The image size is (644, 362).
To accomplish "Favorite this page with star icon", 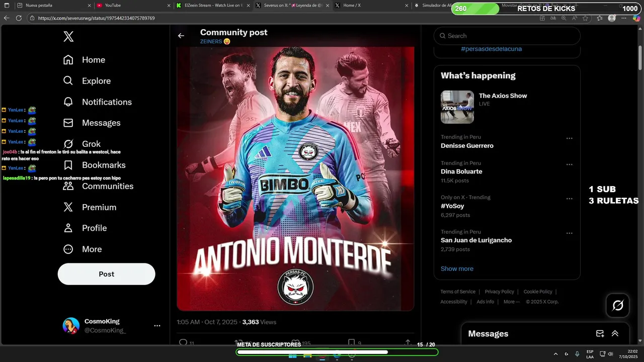I will [x=585, y=18].
